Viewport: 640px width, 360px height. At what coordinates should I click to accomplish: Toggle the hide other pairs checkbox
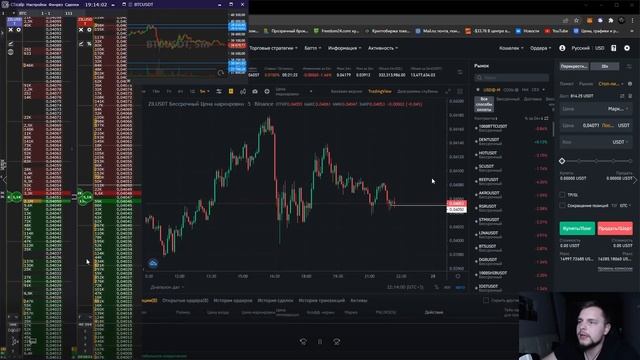click(486, 300)
